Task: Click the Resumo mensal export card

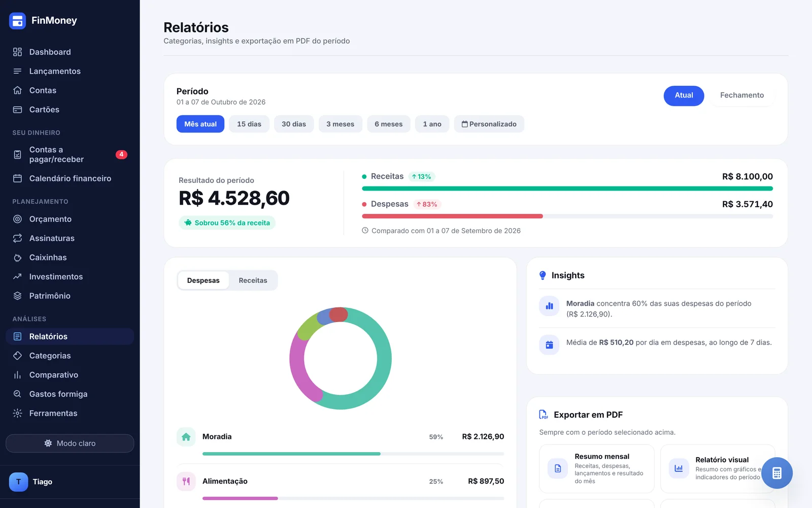Action: point(597,469)
